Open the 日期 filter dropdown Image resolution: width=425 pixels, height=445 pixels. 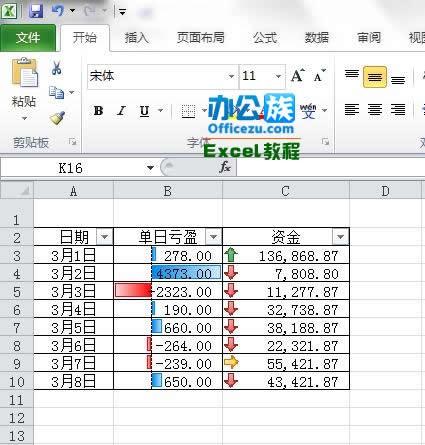pos(104,237)
